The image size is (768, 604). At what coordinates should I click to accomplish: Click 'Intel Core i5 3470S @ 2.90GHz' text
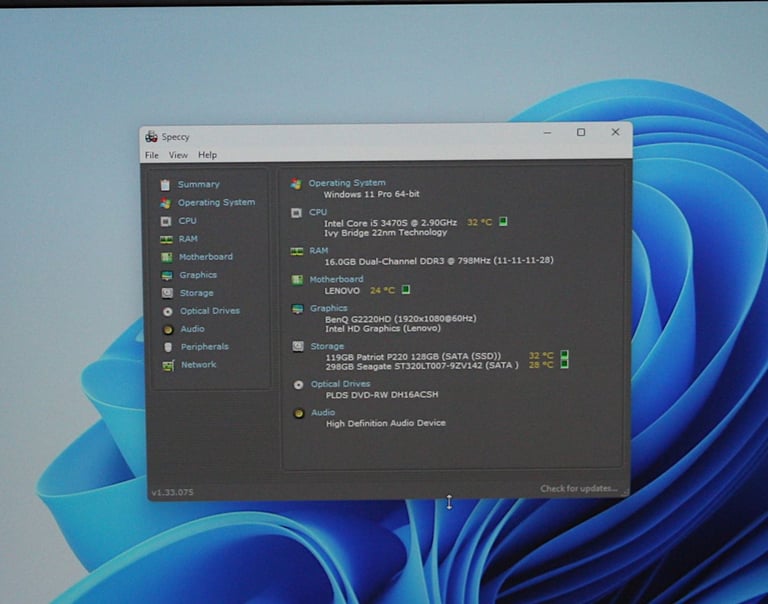[390, 223]
